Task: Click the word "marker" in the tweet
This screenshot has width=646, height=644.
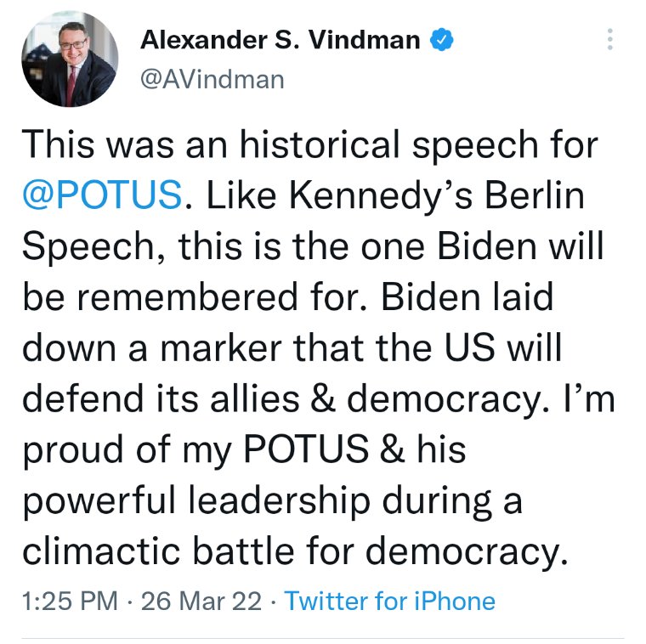Action: pyautogui.click(x=221, y=347)
